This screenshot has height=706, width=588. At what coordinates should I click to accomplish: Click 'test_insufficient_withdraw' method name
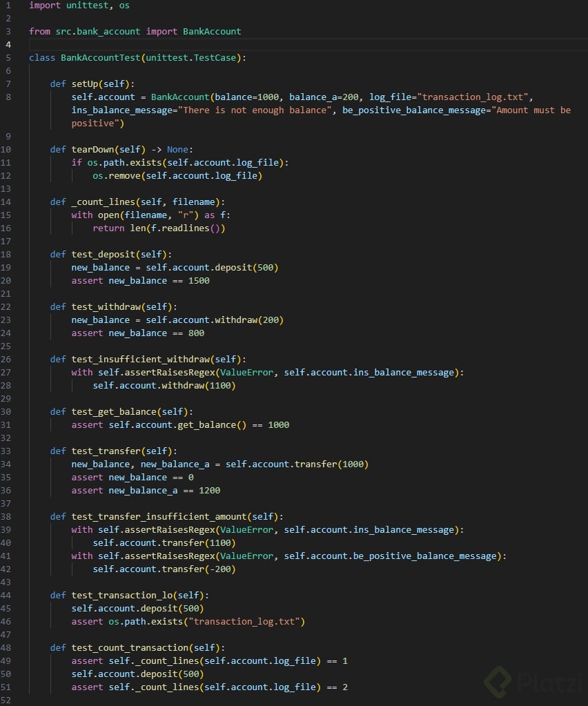click(x=141, y=360)
